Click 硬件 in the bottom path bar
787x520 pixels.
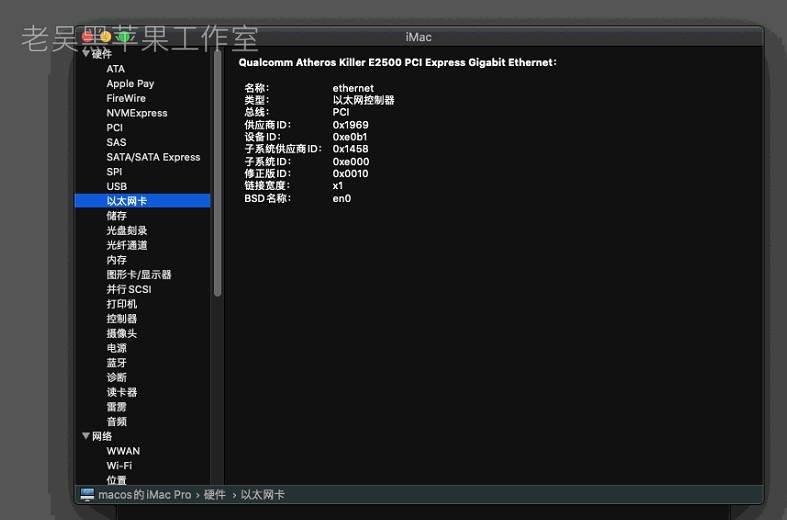pos(215,495)
